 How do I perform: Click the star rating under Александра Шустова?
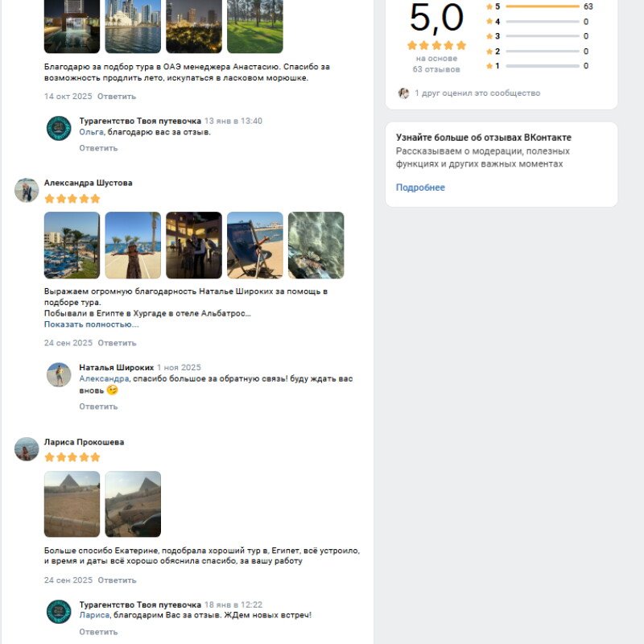click(x=72, y=198)
